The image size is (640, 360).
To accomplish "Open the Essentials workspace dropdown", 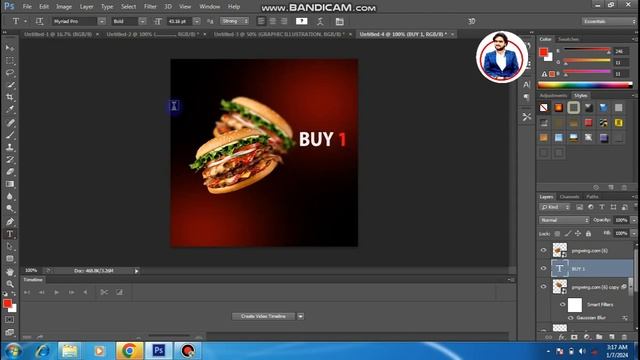I will click(x=609, y=21).
